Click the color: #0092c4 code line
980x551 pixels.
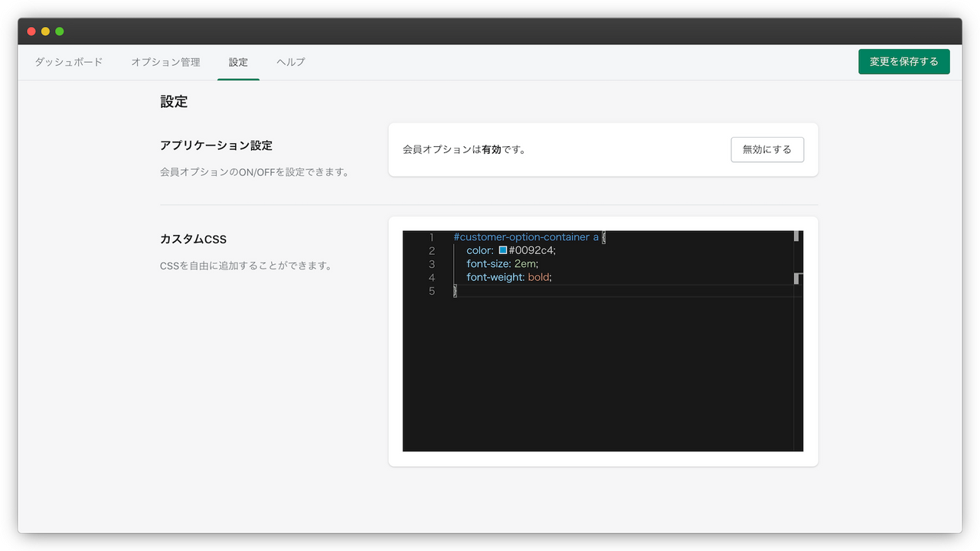tap(511, 250)
